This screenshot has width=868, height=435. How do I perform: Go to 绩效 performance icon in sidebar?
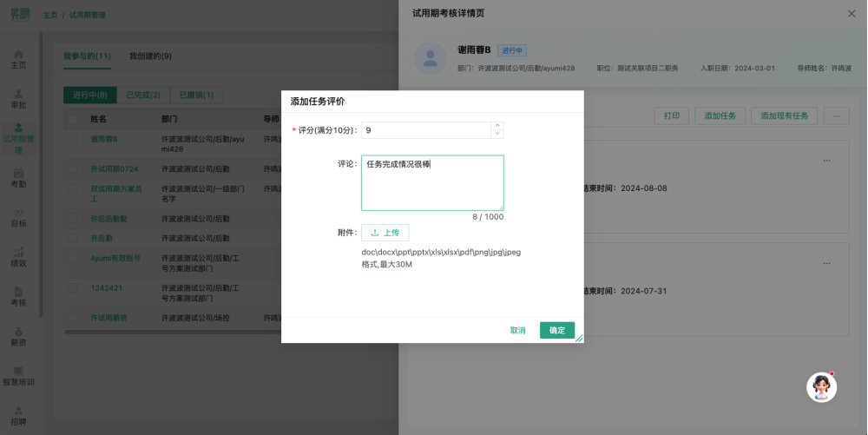pos(17,252)
